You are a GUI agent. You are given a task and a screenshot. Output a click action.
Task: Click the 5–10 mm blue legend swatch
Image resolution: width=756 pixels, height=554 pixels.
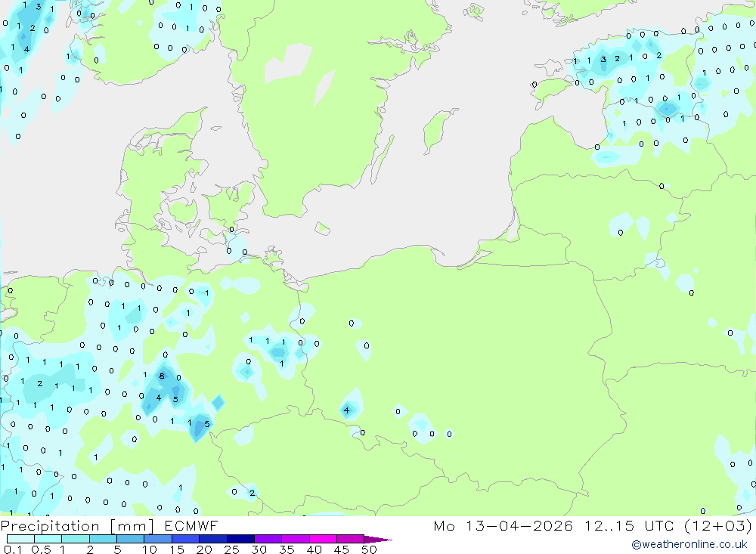point(131,539)
